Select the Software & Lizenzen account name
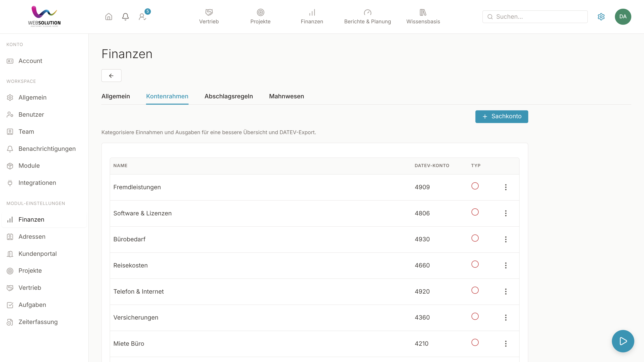 pos(142,213)
